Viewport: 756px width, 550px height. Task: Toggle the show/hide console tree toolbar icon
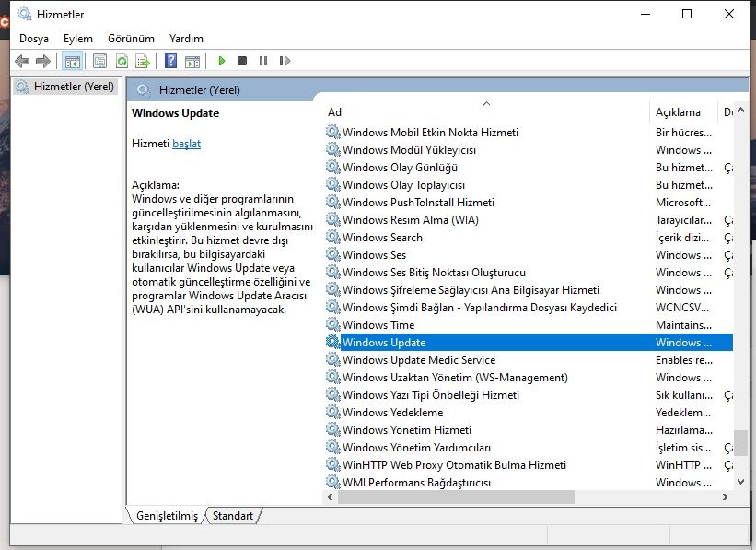pos(73,62)
